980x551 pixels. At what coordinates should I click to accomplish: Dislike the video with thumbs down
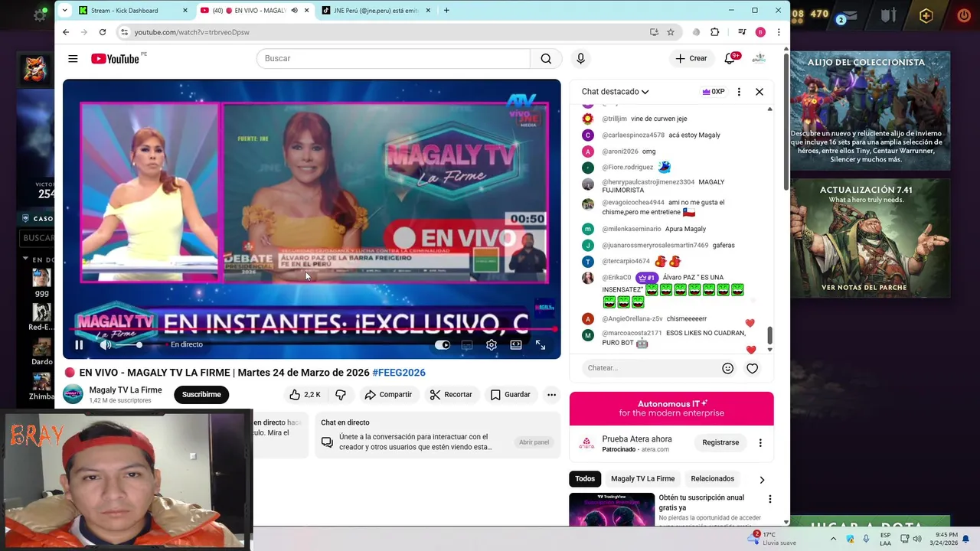(x=341, y=395)
